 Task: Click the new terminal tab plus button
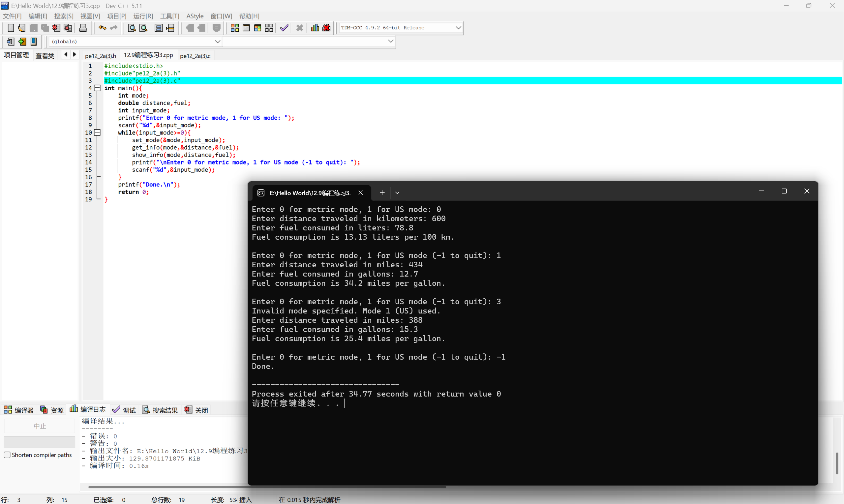382,193
